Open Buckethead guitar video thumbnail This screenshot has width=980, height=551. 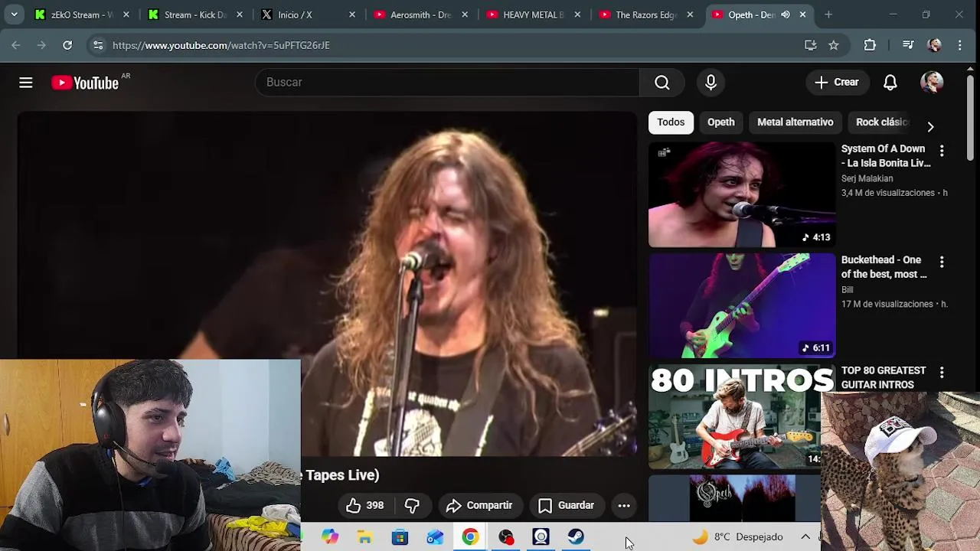742,306
